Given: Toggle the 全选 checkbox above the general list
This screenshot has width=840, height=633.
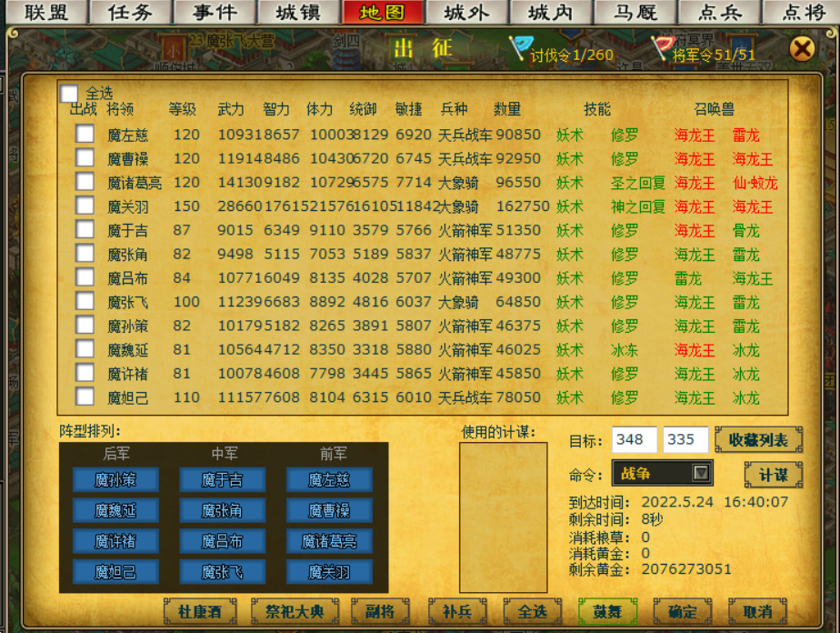Looking at the screenshot, I should [69, 94].
